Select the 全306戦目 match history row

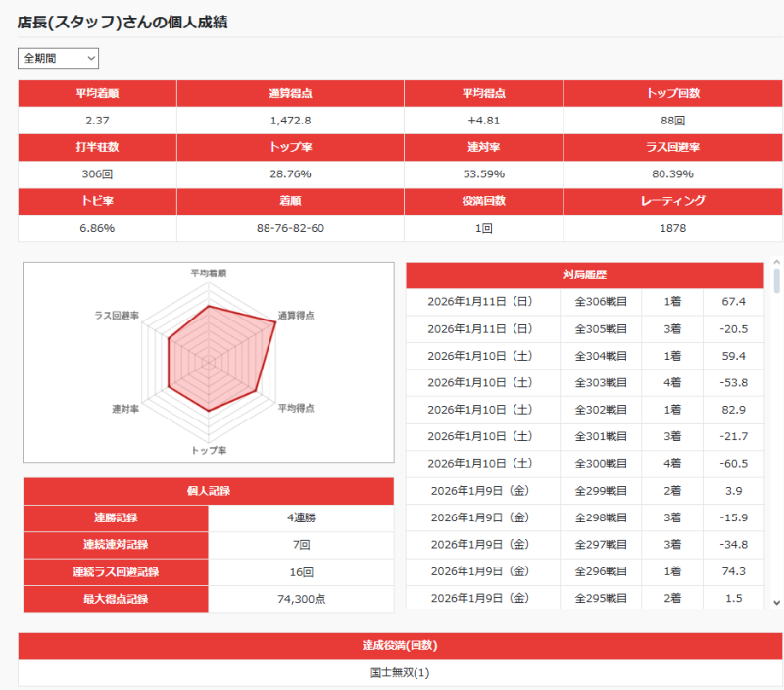click(x=584, y=302)
